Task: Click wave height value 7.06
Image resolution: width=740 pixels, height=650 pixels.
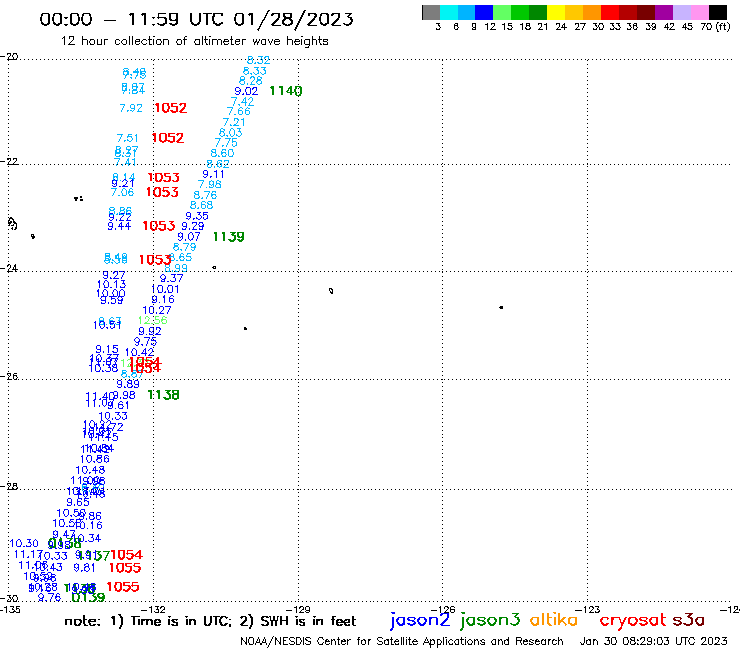Action: point(122,193)
